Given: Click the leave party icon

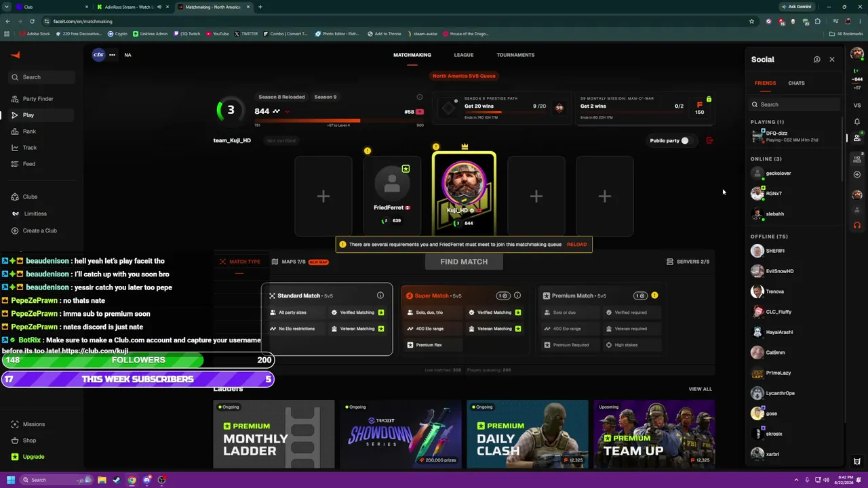Looking at the screenshot, I should (x=709, y=140).
